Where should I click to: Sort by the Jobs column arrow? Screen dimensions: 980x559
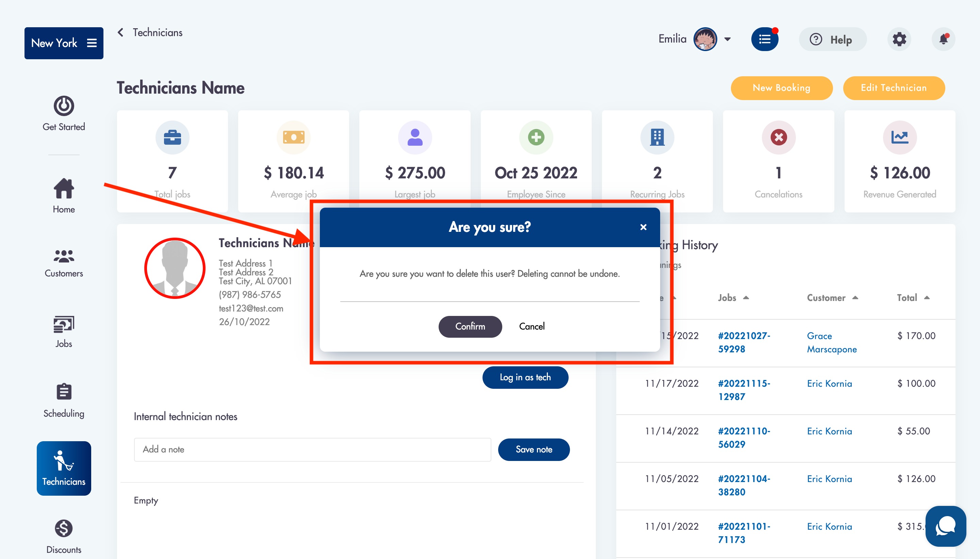click(746, 298)
